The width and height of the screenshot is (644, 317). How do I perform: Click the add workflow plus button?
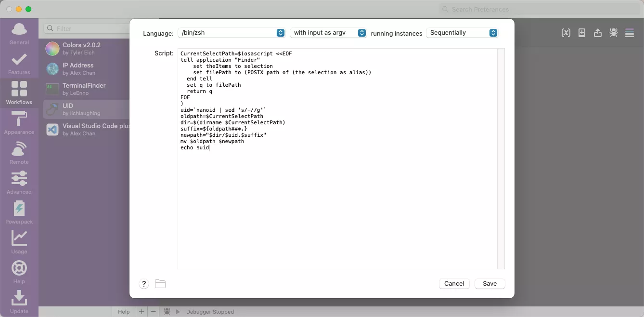coord(142,312)
